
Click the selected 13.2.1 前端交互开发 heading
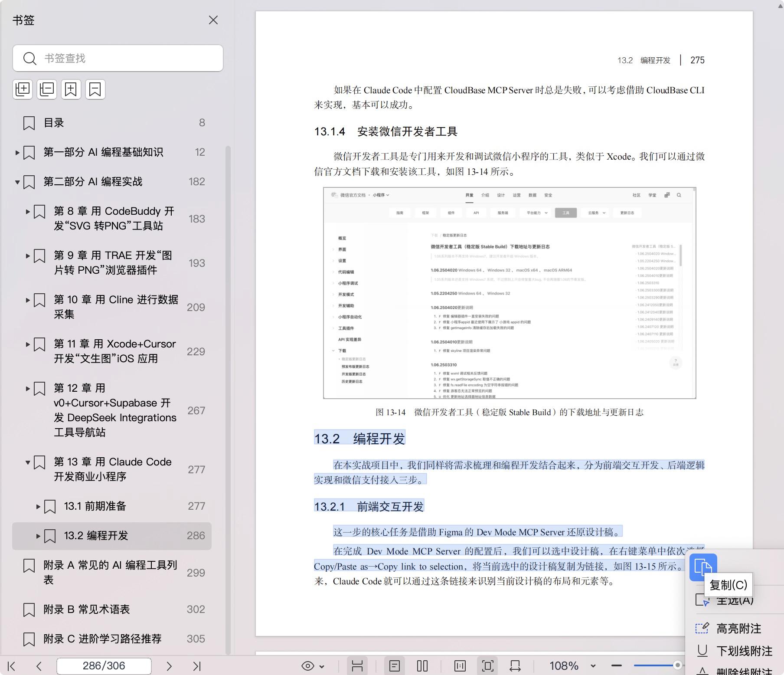tap(369, 506)
